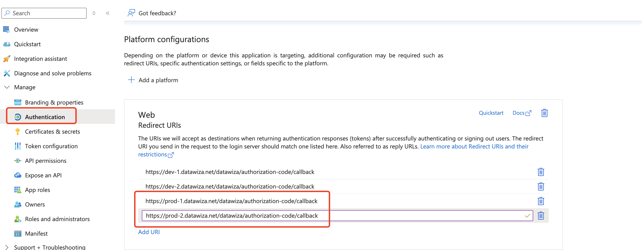Open Certificates & secrets

pos(52,132)
